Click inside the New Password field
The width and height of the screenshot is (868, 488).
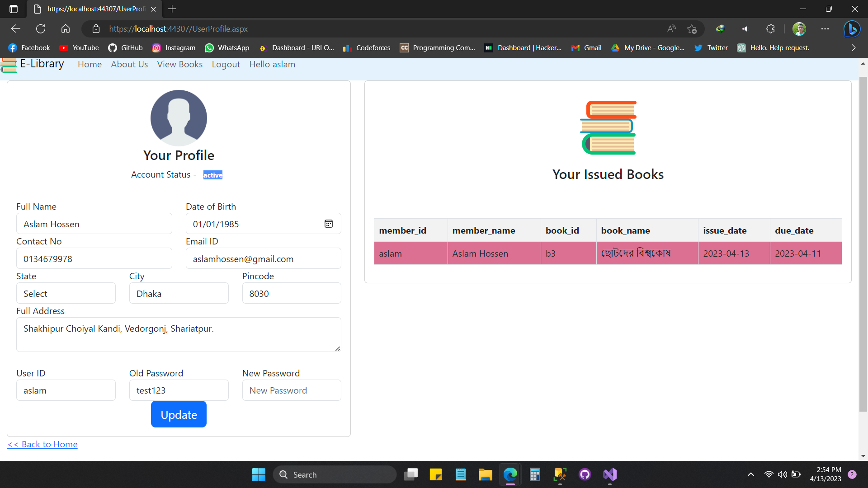(292, 390)
